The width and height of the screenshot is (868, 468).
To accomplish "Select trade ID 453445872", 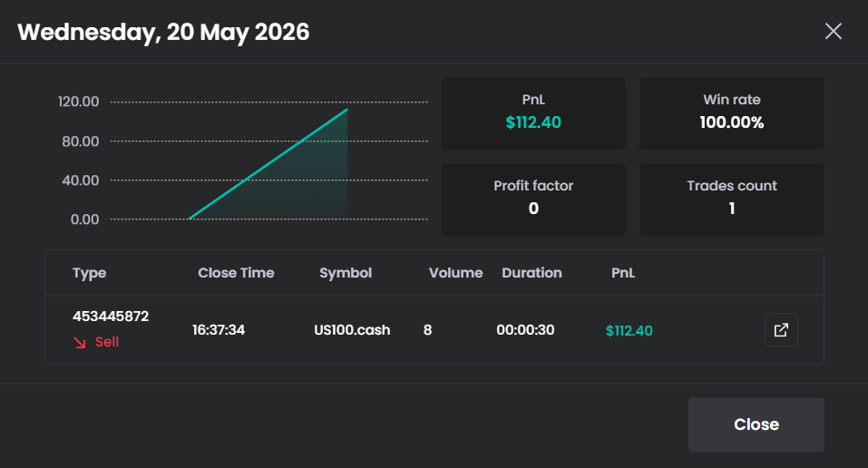I will pos(111,317).
